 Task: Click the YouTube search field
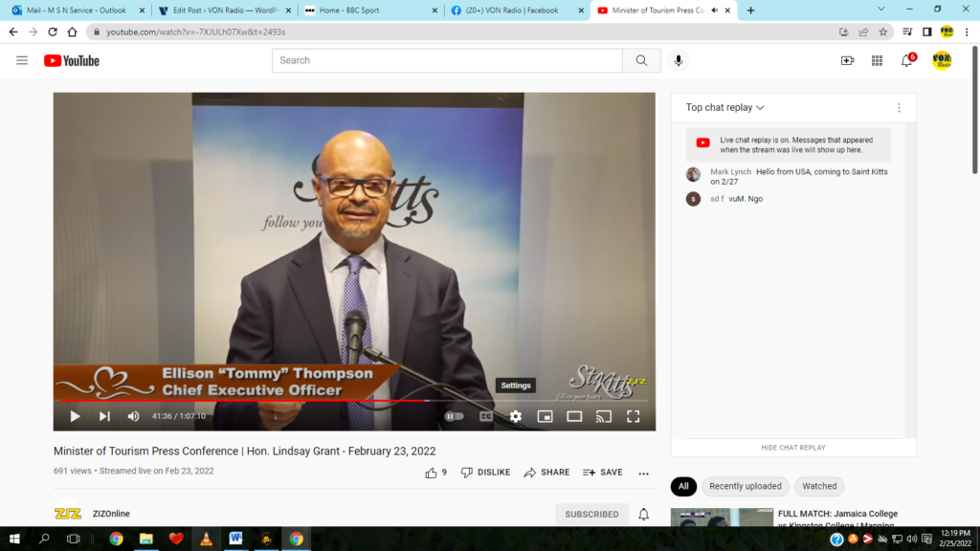(x=447, y=60)
